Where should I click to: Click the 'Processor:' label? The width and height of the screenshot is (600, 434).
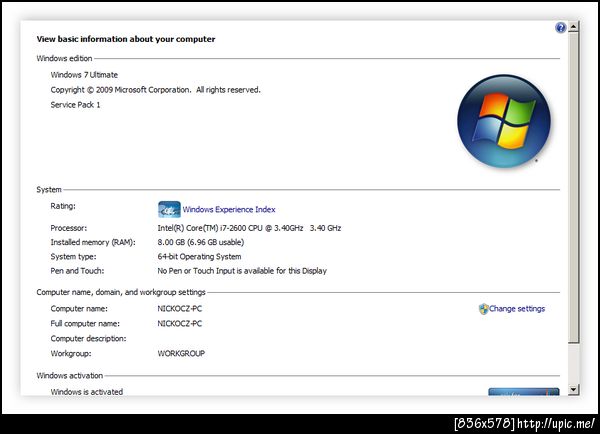pyautogui.click(x=68, y=228)
